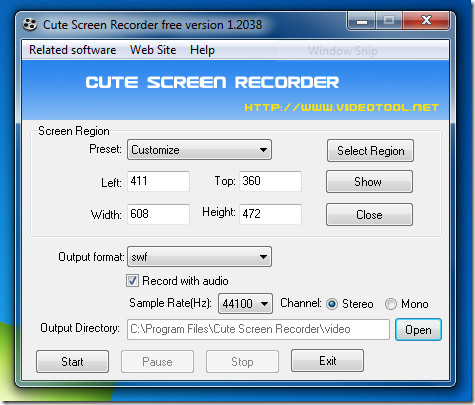Screen dimensions: 475x405
Task: Click the Exit button
Action: [327, 361]
